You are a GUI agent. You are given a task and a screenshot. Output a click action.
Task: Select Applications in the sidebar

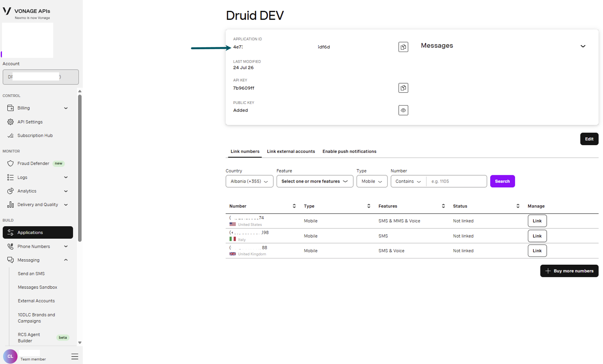pyautogui.click(x=38, y=233)
